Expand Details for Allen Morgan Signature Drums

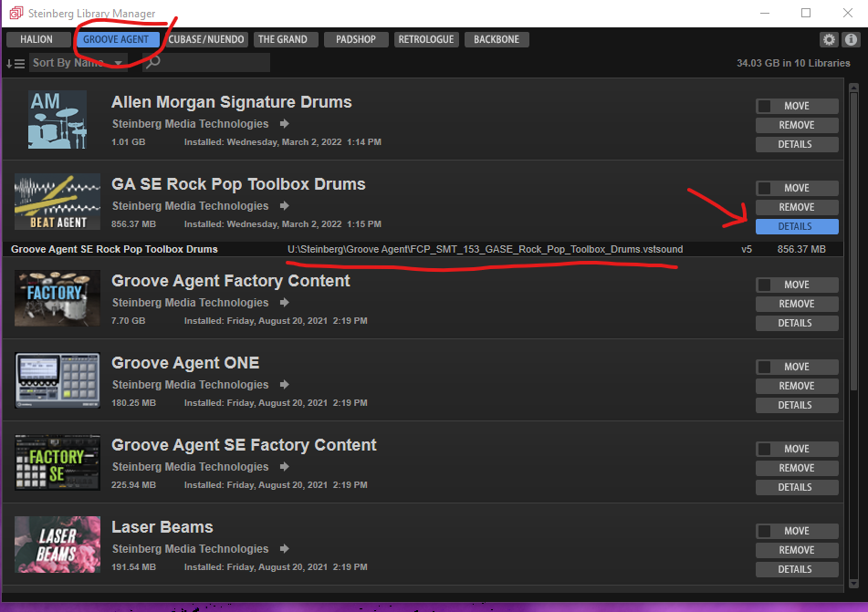click(x=797, y=144)
